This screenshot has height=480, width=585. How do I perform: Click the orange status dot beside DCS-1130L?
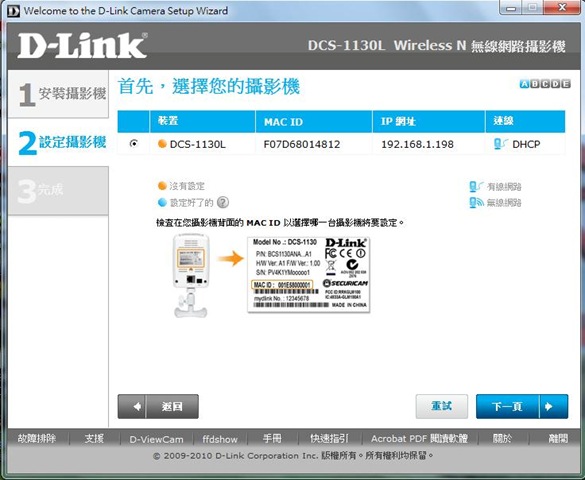pyautogui.click(x=162, y=144)
